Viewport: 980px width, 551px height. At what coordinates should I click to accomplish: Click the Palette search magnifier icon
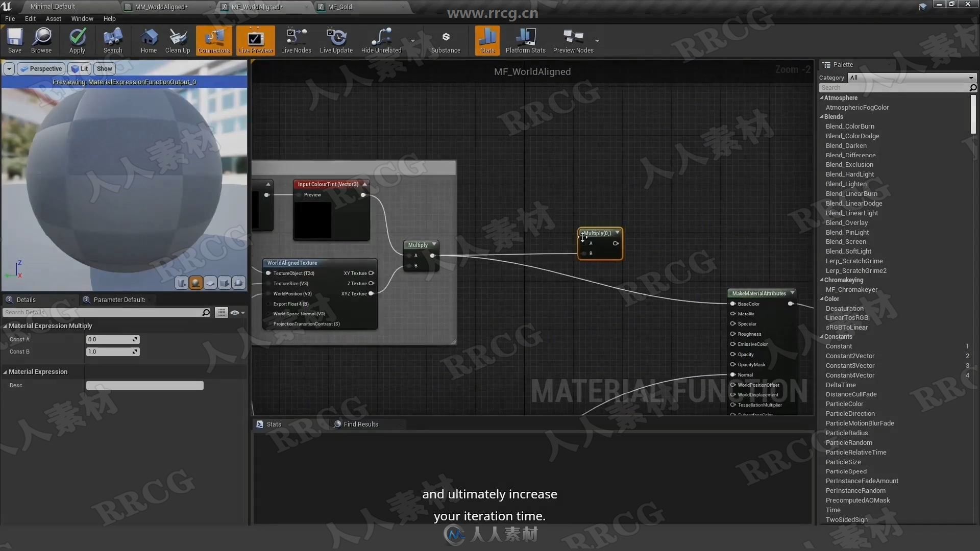tap(973, 88)
